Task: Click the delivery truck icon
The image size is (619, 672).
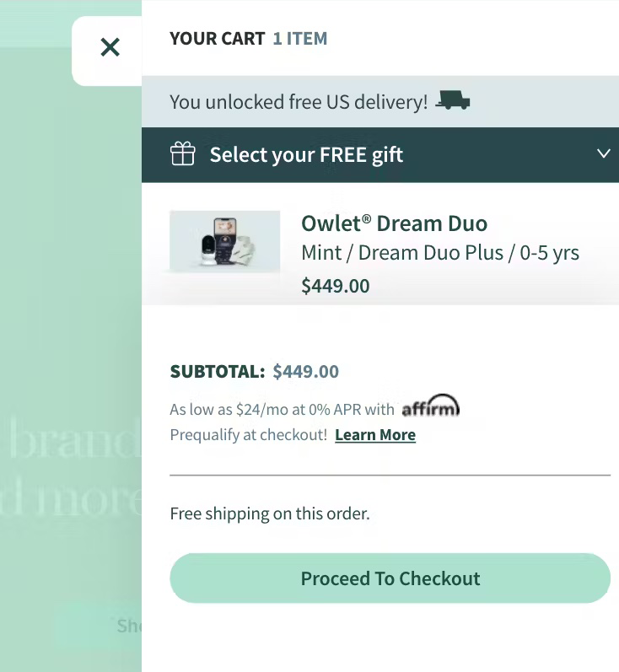Action: click(x=454, y=102)
